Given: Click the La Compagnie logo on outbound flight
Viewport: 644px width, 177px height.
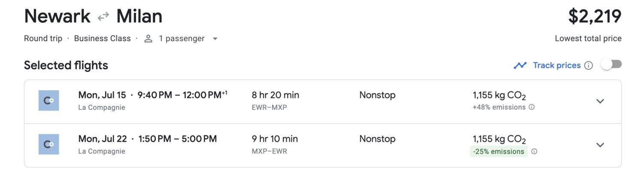Looking at the screenshot, I should 49,101.
